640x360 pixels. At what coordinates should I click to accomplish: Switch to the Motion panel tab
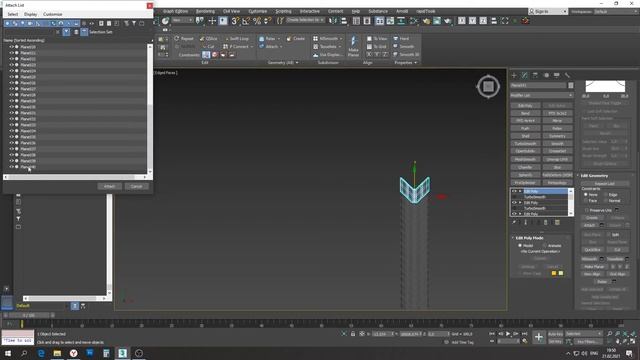click(x=546, y=76)
